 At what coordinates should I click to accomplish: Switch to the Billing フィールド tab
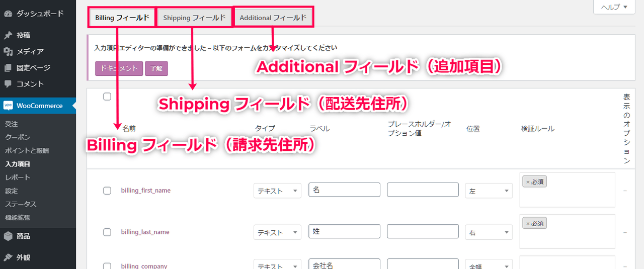coord(122,18)
